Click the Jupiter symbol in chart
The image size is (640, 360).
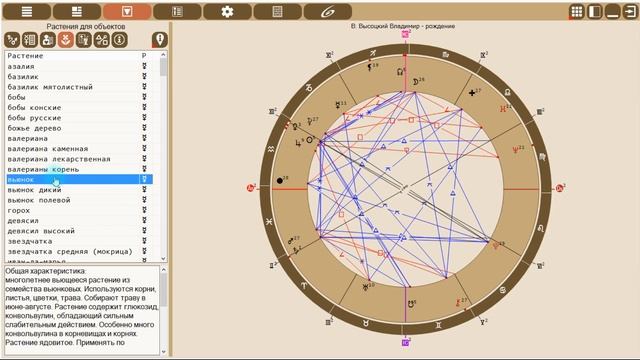pos(298,143)
